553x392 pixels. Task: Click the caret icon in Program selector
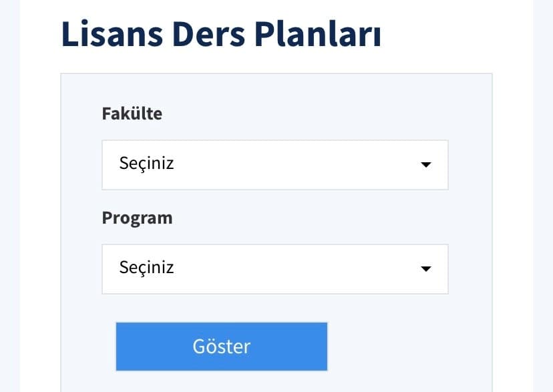pos(425,268)
